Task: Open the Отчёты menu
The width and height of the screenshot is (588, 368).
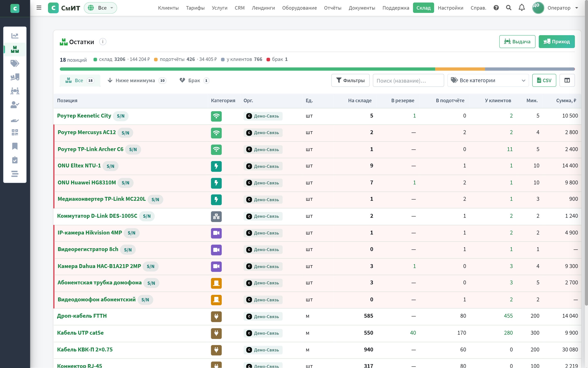Action: click(x=333, y=8)
